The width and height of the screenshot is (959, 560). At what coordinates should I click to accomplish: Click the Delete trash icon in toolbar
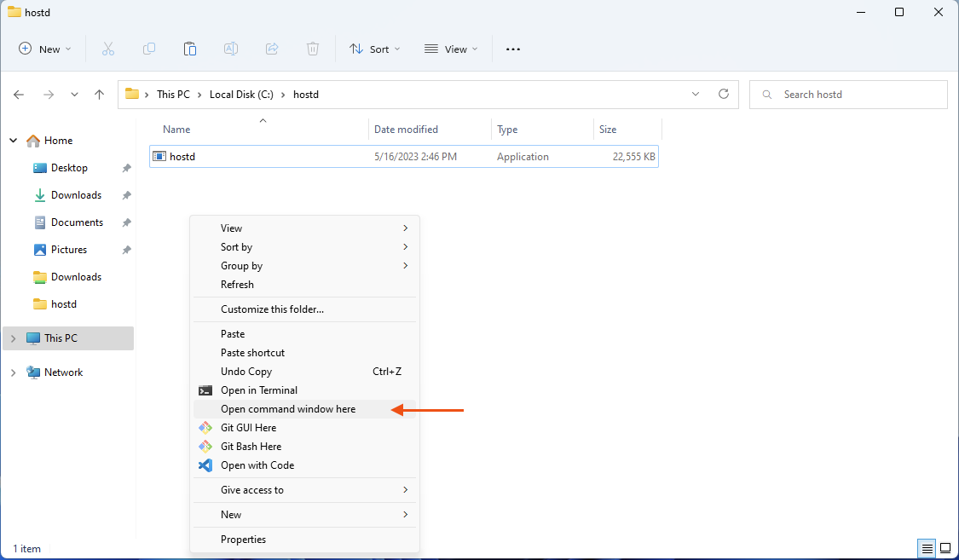313,49
